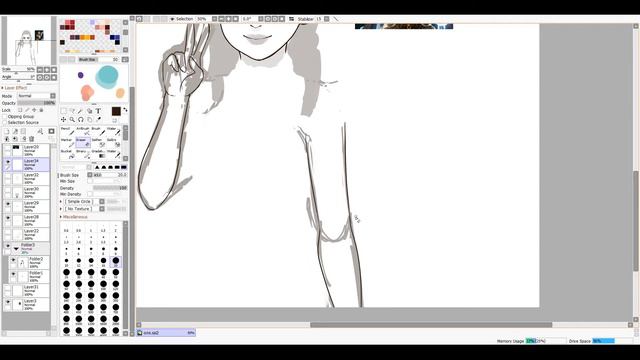The image size is (640, 360).
Task: Select the Eraser tool
Action: pyautogui.click(x=83, y=142)
